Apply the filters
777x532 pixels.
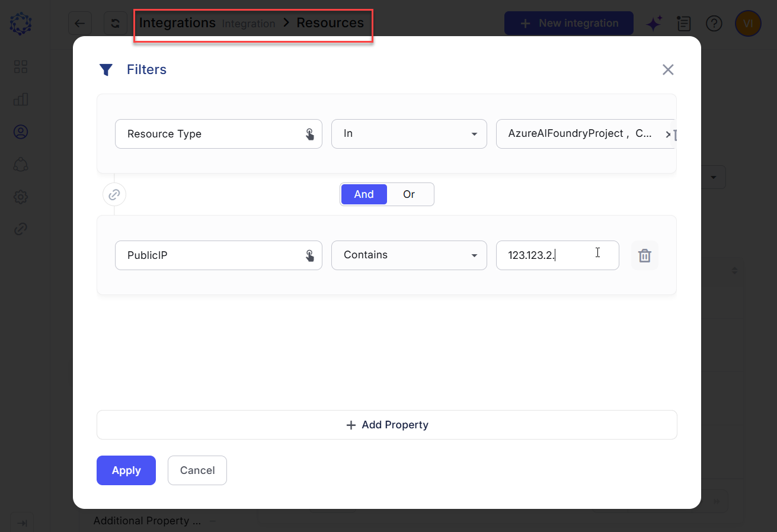(x=126, y=470)
